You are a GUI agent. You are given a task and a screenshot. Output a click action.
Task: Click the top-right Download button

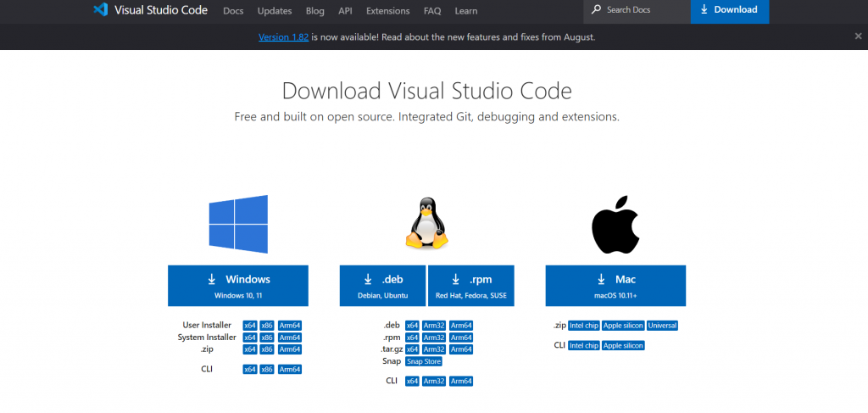pos(730,10)
